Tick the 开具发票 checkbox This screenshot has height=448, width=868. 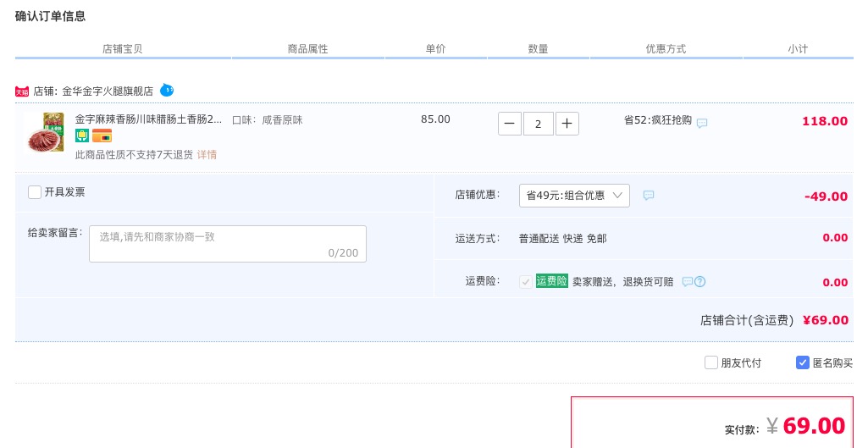pyautogui.click(x=35, y=192)
